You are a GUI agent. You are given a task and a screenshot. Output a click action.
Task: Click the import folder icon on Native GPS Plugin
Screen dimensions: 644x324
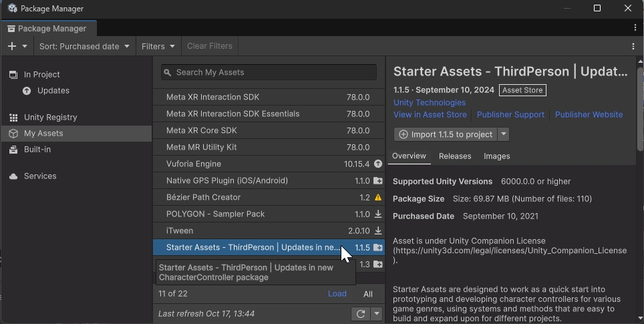378,181
